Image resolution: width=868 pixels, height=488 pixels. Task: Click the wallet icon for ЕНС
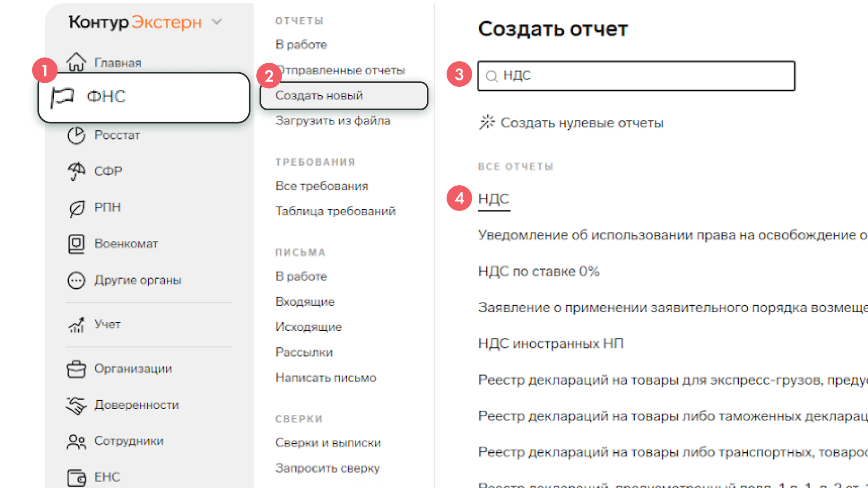(x=76, y=478)
